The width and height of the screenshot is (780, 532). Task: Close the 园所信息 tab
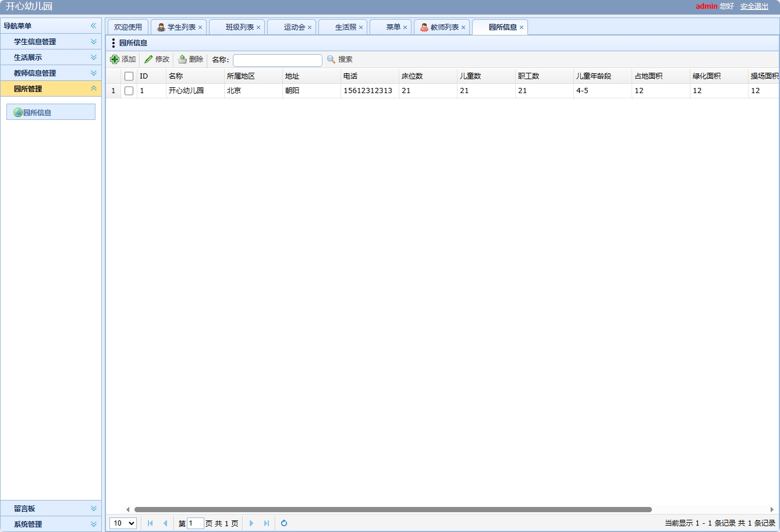pyautogui.click(x=522, y=27)
